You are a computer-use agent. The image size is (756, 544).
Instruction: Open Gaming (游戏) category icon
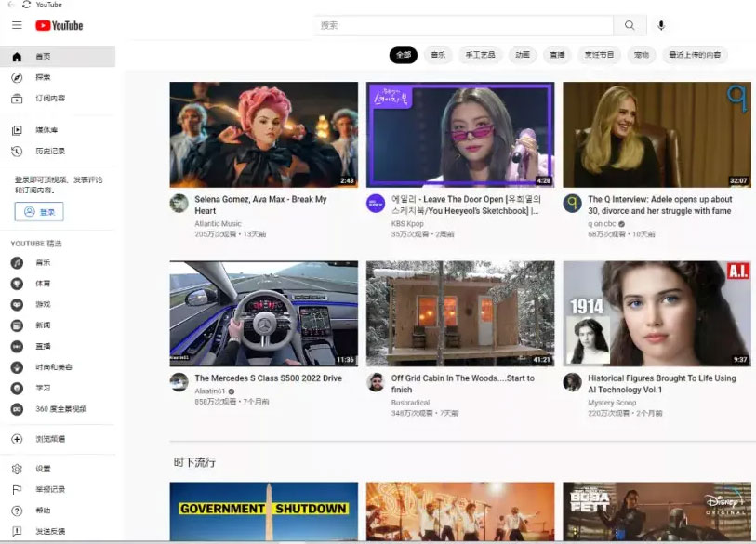pos(17,305)
